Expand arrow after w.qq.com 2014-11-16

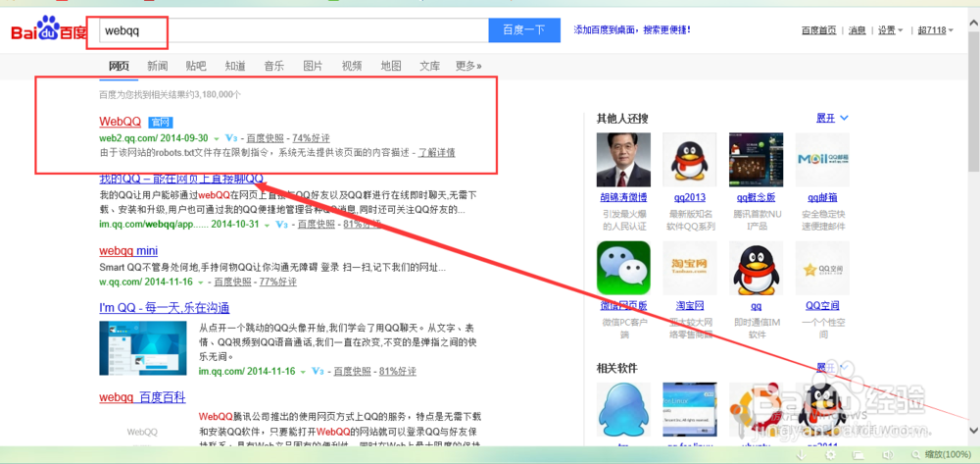pyautogui.click(x=203, y=283)
